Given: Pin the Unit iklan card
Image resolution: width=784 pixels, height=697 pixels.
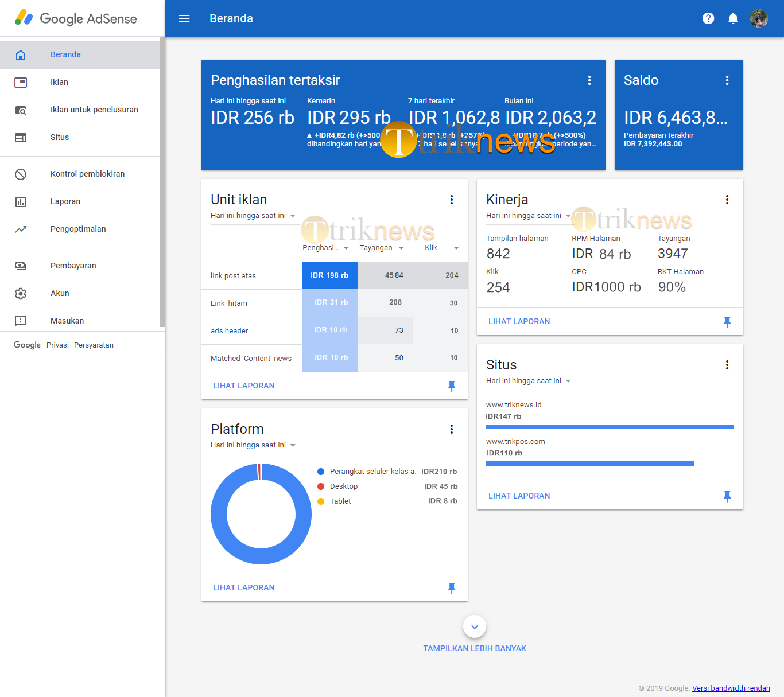Looking at the screenshot, I should (452, 386).
